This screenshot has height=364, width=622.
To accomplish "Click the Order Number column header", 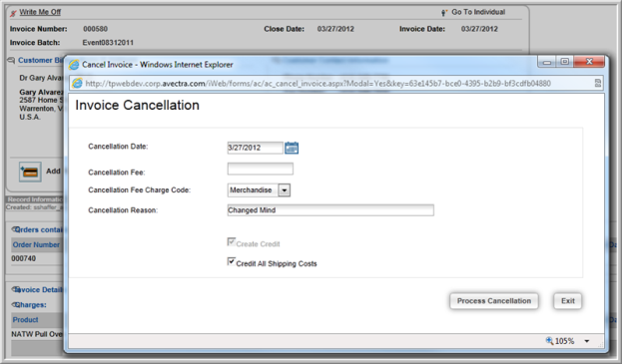I will [36, 244].
